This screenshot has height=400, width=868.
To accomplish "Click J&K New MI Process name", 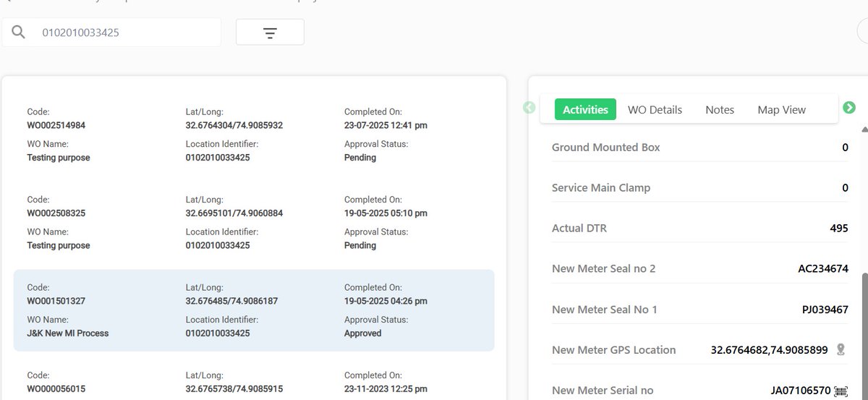I will [x=68, y=333].
